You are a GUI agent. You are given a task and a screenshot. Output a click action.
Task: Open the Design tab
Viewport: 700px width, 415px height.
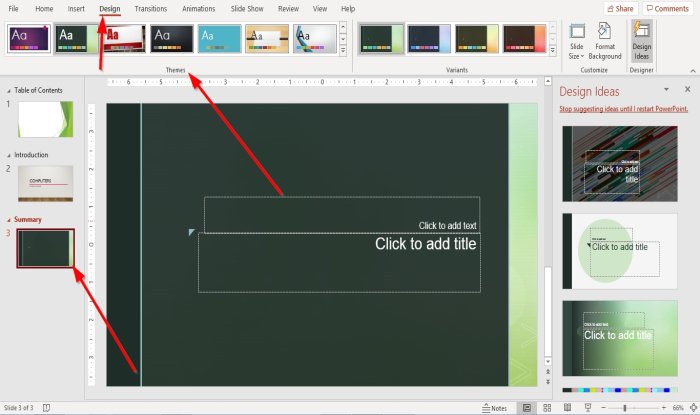pyautogui.click(x=110, y=8)
